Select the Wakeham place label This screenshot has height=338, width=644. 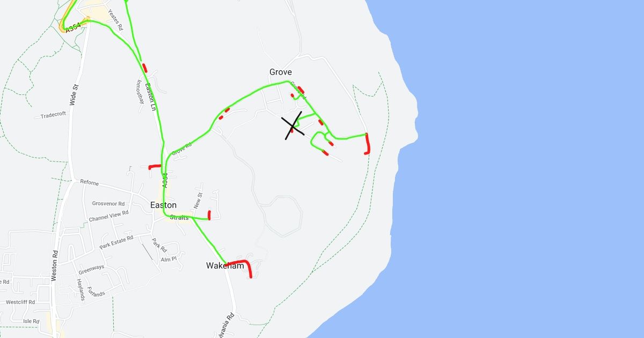click(x=225, y=266)
